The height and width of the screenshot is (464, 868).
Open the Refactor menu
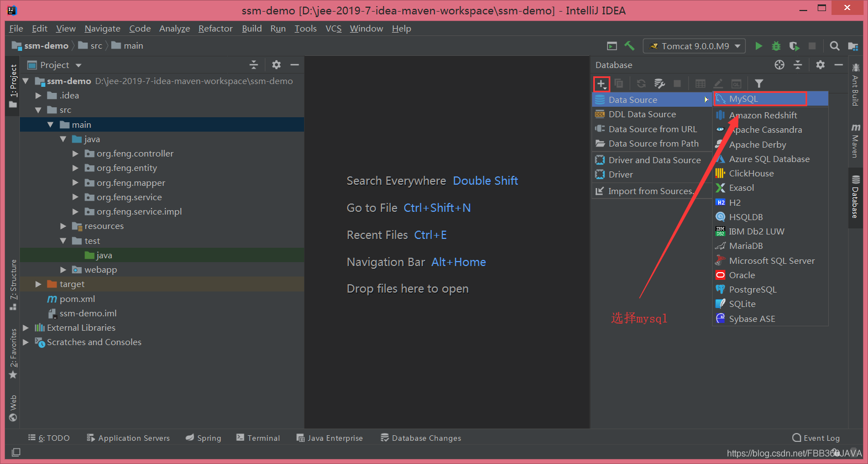coord(216,28)
